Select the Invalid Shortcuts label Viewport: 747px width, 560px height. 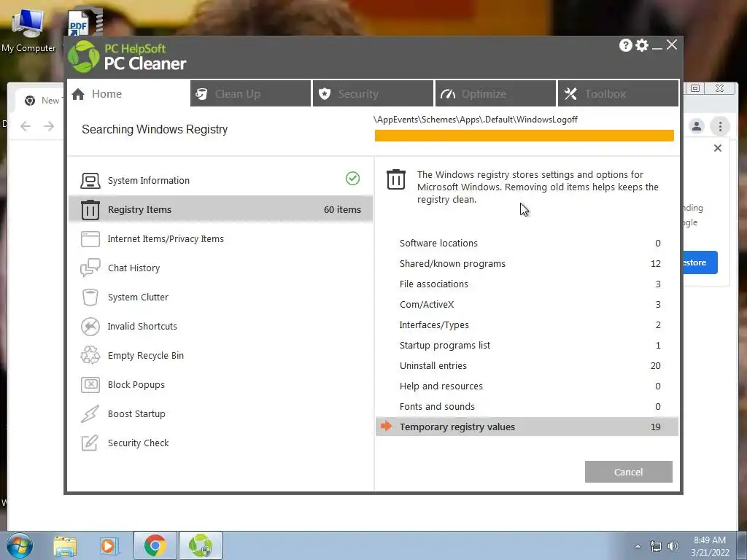click(x=142, y=326)
